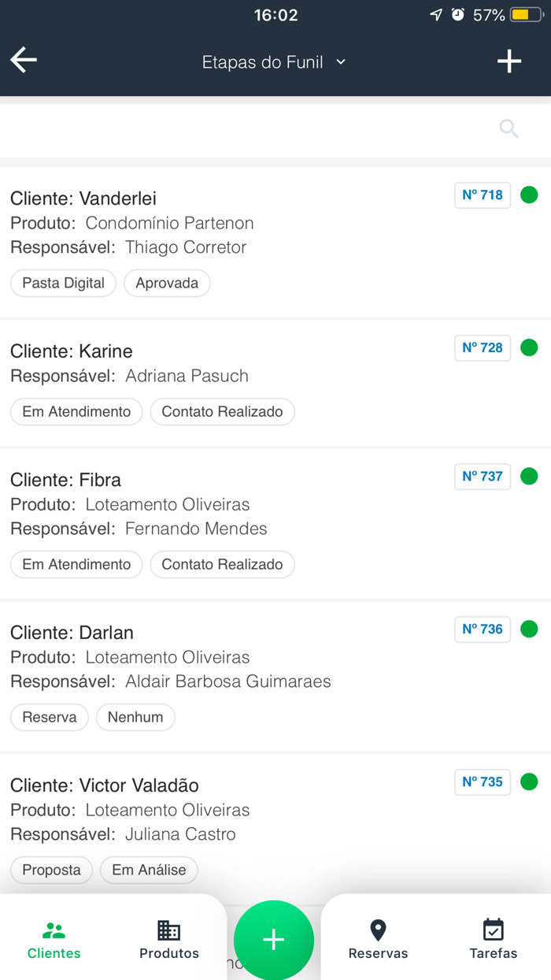
Task: Open record Nº 728 badge
Action: coord(483,348)
